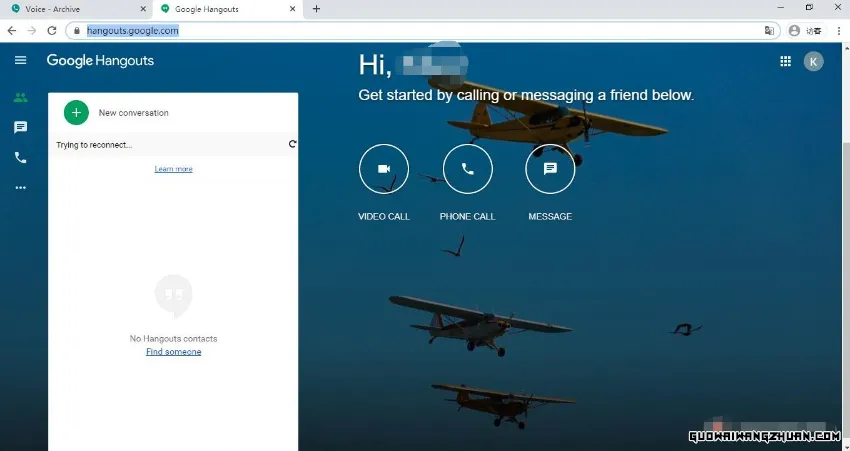This screenshot has height=451, width=850.
Task: Click the Learn more link
Action: coord(173,169)
